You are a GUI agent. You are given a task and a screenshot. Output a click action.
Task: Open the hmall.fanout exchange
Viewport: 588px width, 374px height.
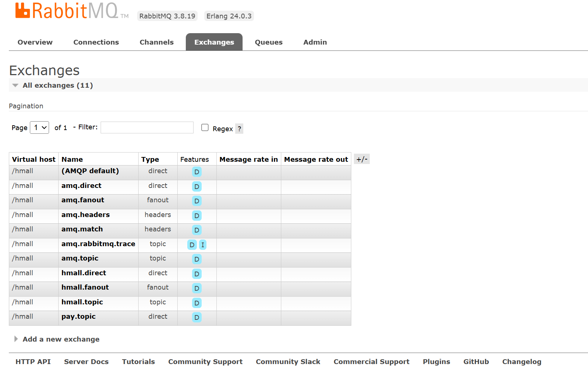85,287
